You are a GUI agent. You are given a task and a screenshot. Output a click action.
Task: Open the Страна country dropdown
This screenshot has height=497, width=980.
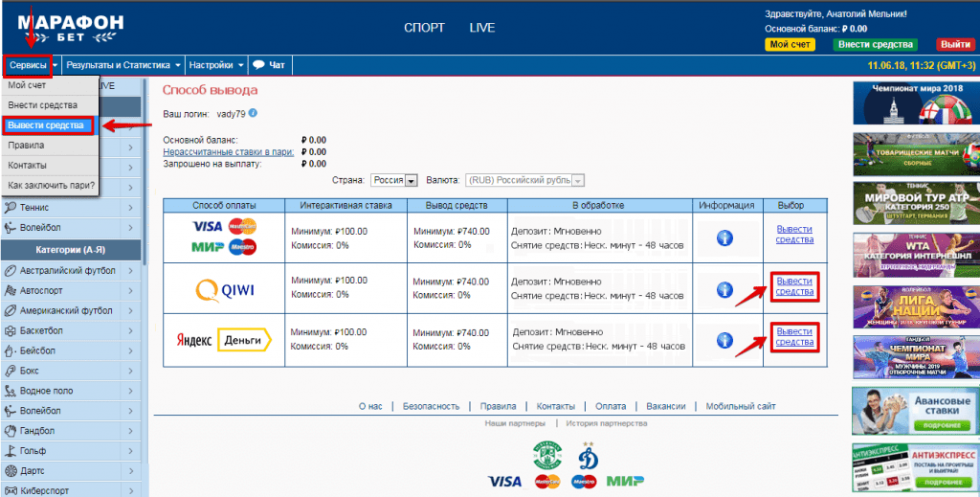(393, 180)
